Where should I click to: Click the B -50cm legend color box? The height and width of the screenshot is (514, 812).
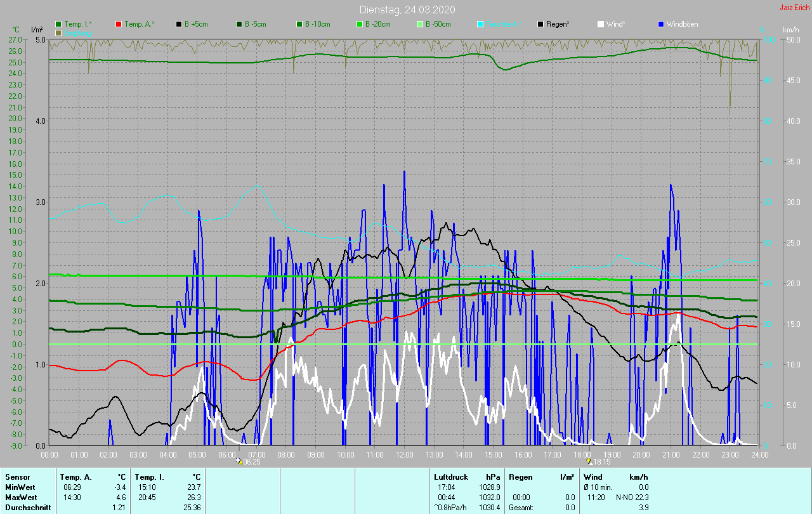click(x=421, y=24)
